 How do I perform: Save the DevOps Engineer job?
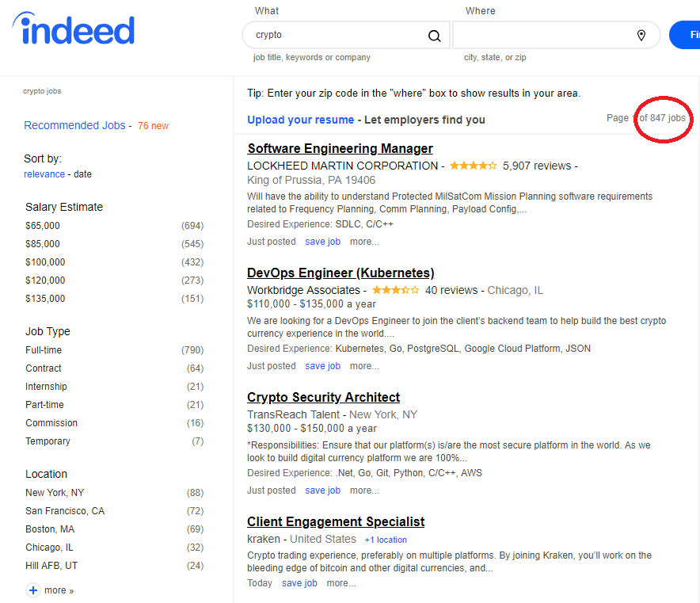(x=322, y=366)
